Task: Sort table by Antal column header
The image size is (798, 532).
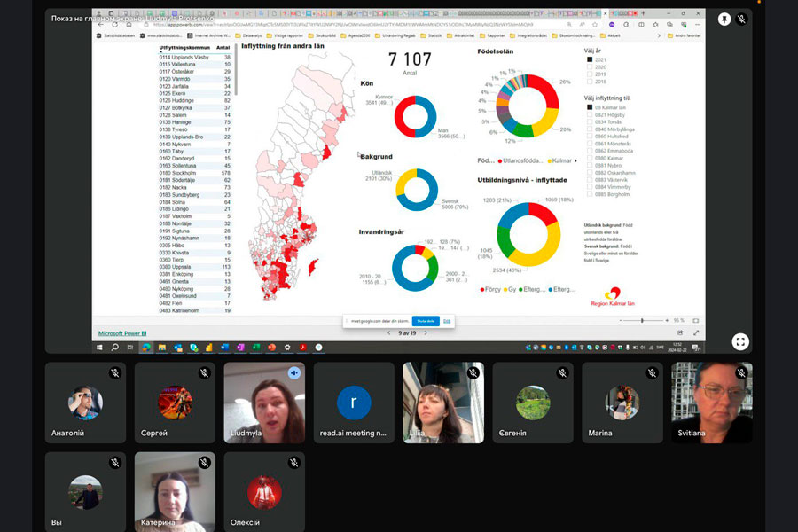Action: [x=223, y=47]
